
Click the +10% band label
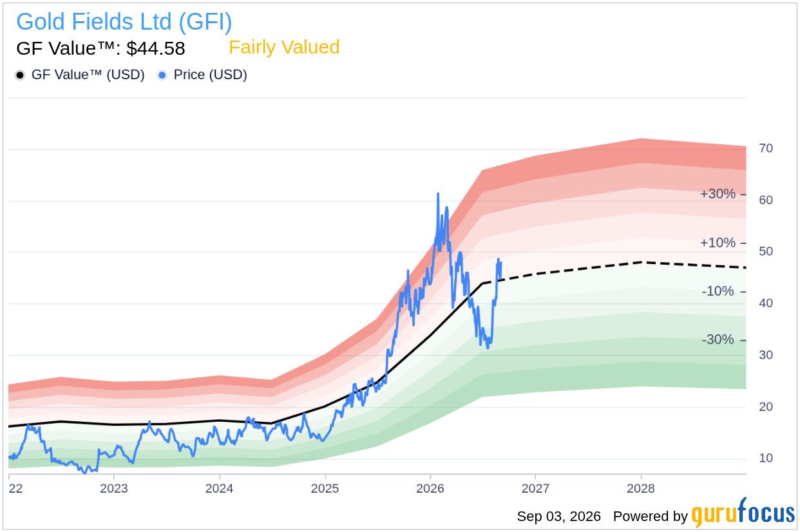click(x=718, y=243)
